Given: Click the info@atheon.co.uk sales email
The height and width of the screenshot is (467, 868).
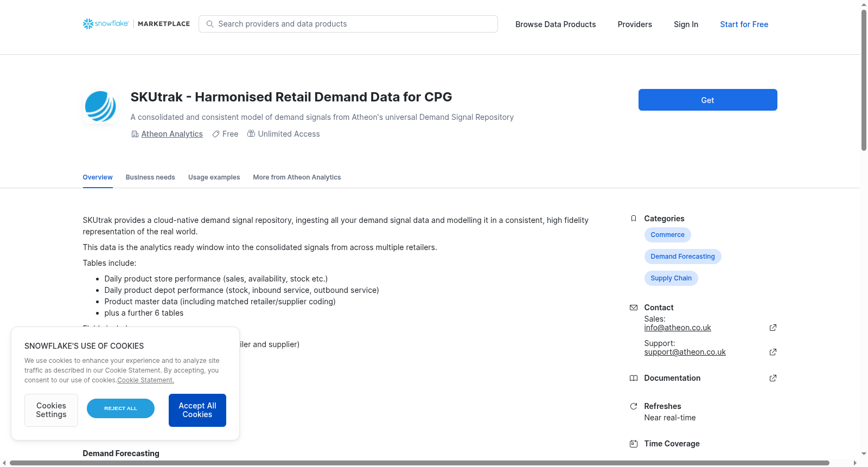Looking at the screenshot, I should tap(678, 328).
